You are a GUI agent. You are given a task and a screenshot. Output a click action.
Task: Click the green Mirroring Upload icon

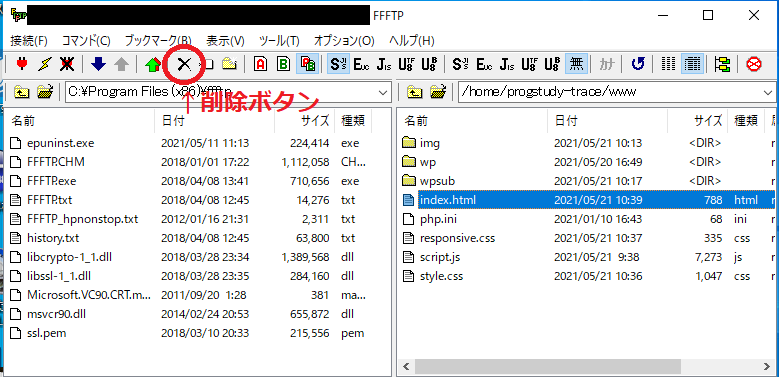(154, 64)
